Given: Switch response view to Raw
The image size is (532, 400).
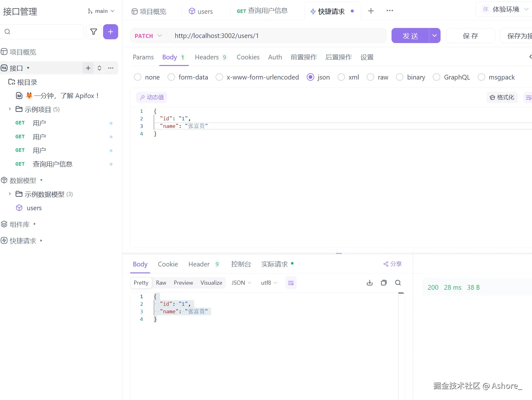Looking at the screenshot, I should tap(161, 283).
